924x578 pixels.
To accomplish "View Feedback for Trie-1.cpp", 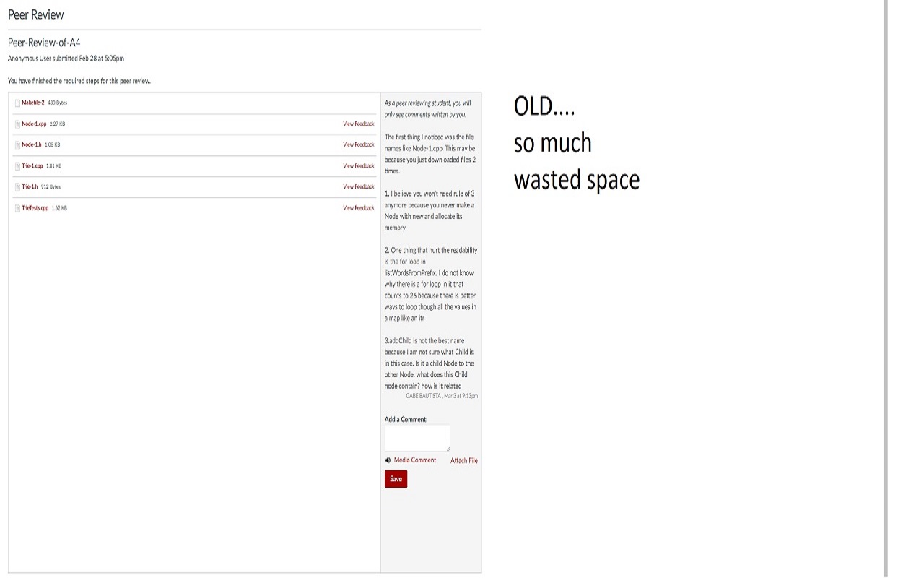I will click(359, 166).
